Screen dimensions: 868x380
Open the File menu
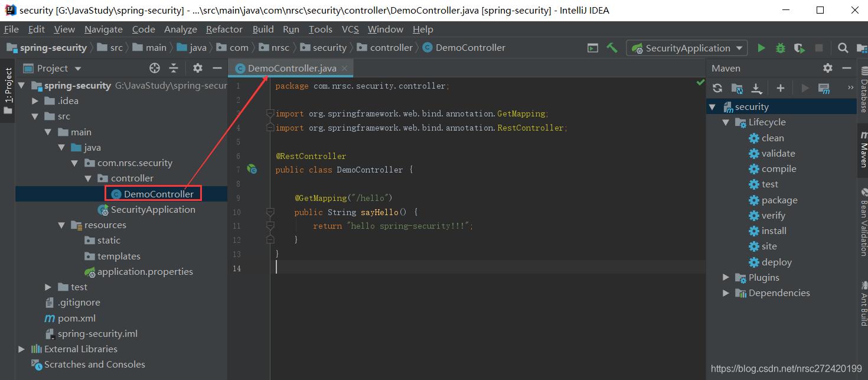11,29
